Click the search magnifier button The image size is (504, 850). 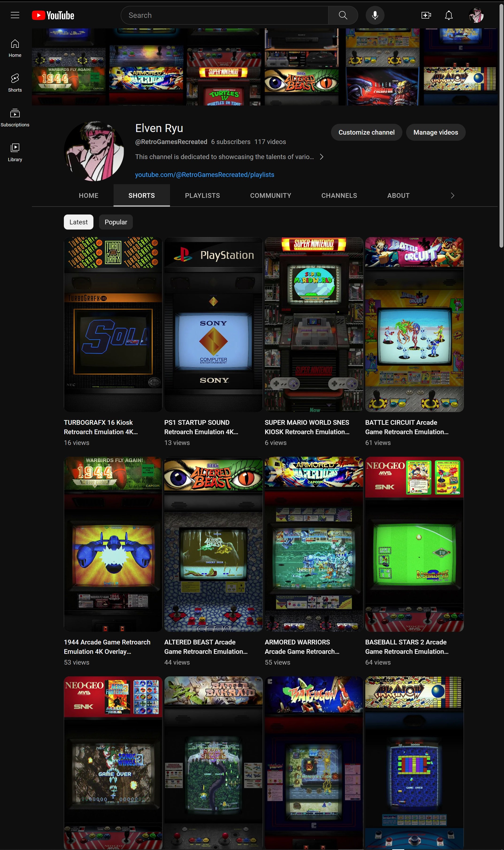pyautogui.click(x=343, y=15)
